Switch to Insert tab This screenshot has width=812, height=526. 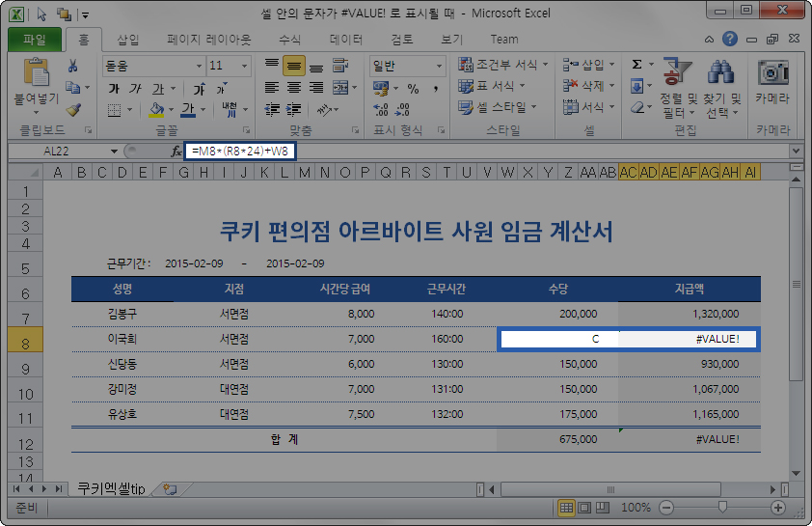pyautogui.click(x=127, y=40)
